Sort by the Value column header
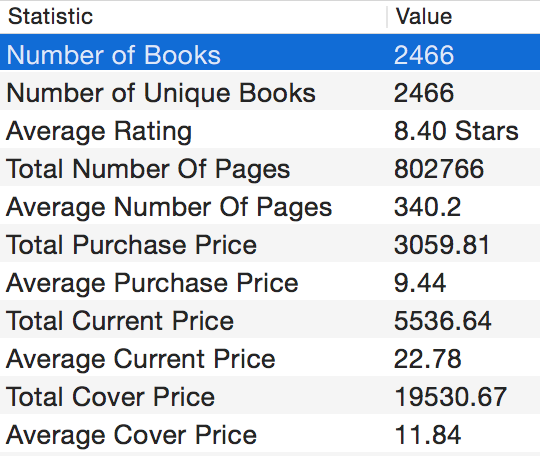The image size is (540, 456). click(464, 17)
